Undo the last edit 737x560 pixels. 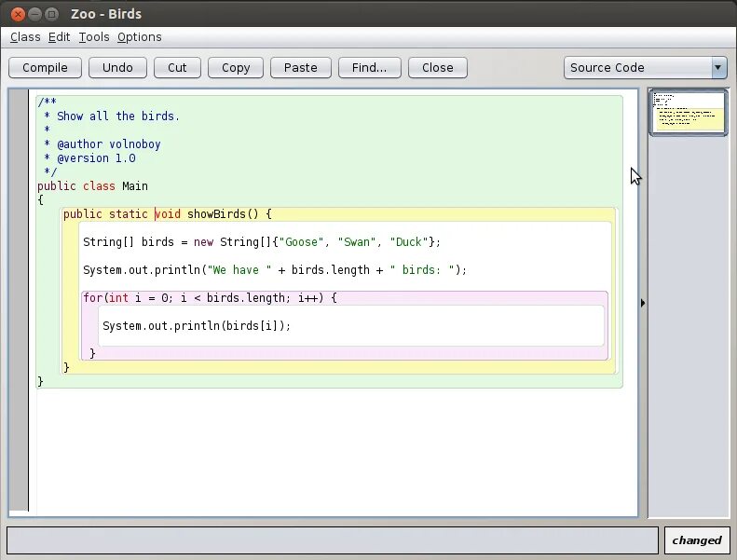tap(117, 68)
